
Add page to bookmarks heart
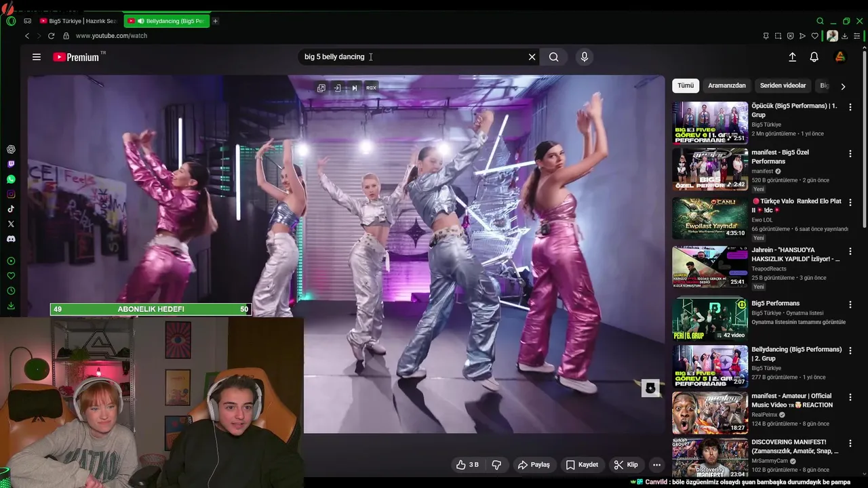815,36
